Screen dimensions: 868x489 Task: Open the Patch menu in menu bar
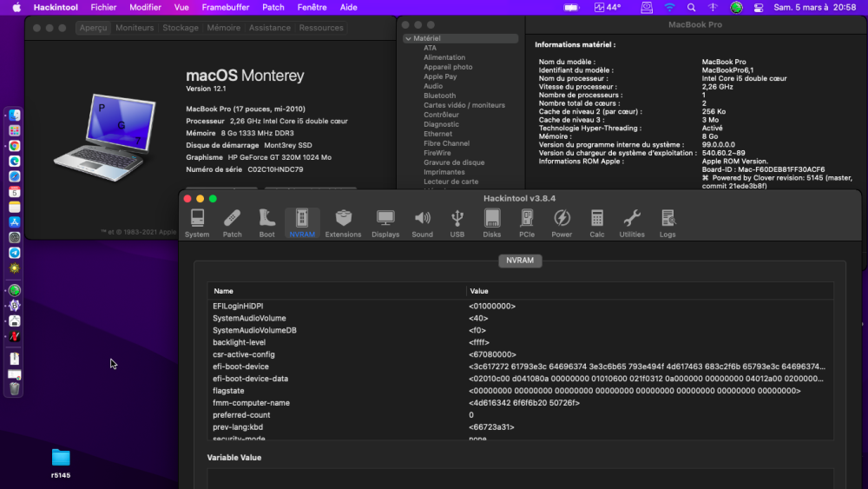273,7
